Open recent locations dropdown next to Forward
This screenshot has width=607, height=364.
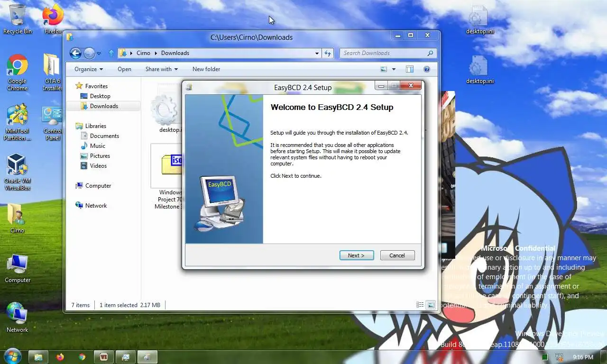coord(99,54)
